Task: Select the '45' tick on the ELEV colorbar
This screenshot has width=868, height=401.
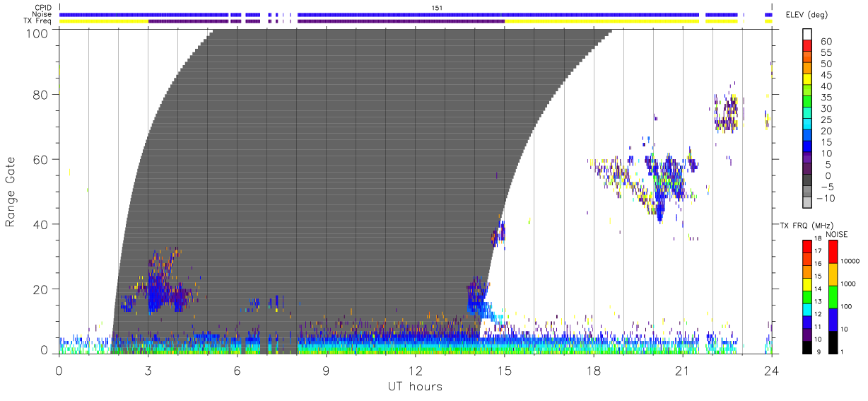Action: click(x=826, y=75)
